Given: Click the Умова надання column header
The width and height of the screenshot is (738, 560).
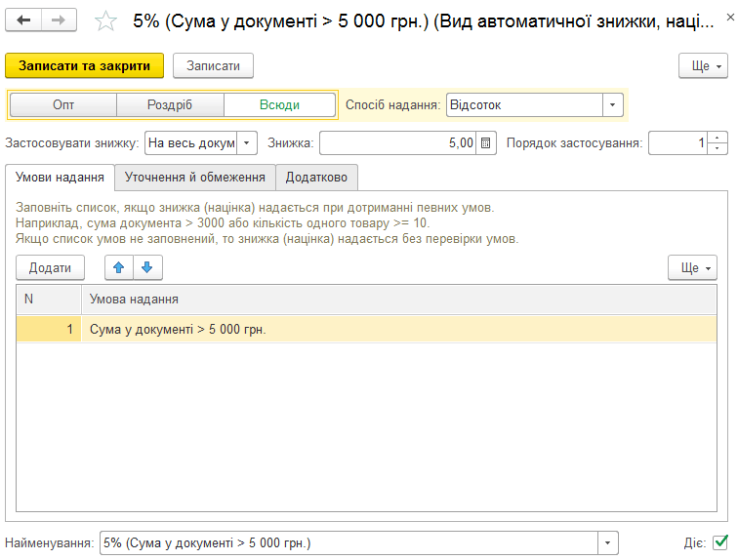Looking at the screenshot, I should [399, 300].
